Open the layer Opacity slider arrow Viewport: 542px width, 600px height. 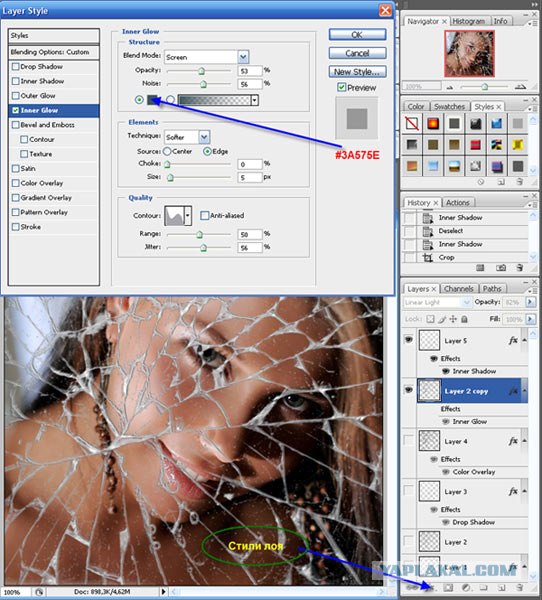coord(531,302)
